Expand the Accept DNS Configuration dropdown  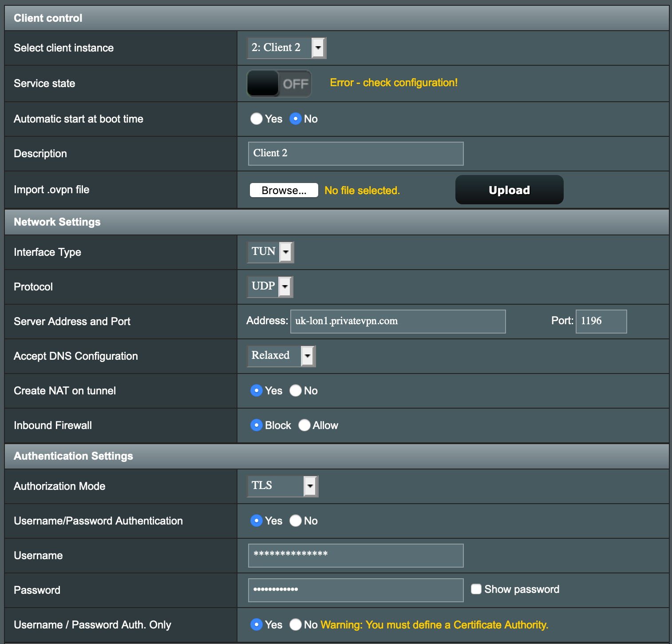coord(281,356)
